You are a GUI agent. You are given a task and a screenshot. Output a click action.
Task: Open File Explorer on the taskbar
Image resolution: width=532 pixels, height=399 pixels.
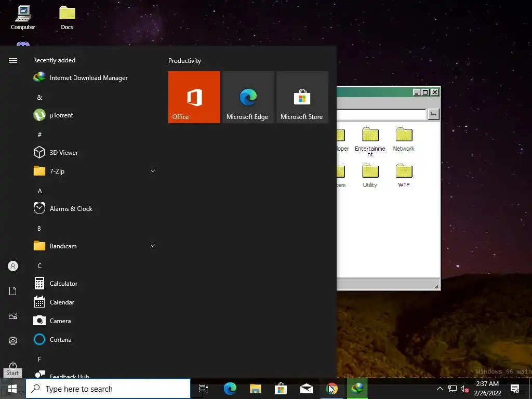256,389
